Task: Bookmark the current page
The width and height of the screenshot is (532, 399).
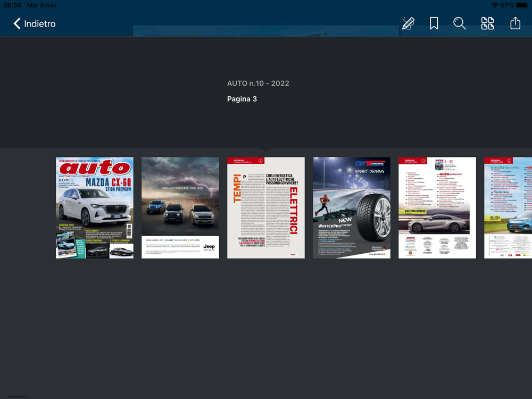Action: click(434, 23)
